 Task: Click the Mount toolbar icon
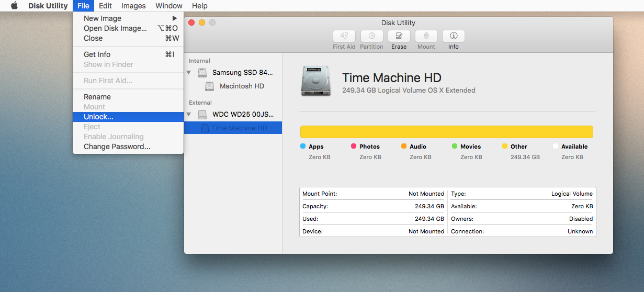coord(426,36)
